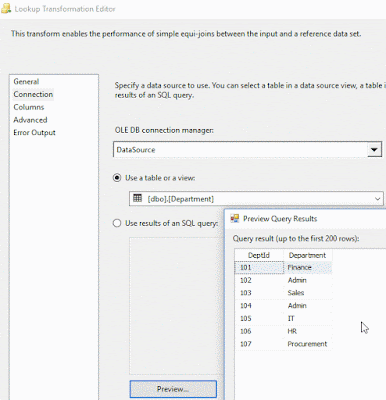Expand the [dbo].[Department] table dropdown

click(x=377, y=199)
